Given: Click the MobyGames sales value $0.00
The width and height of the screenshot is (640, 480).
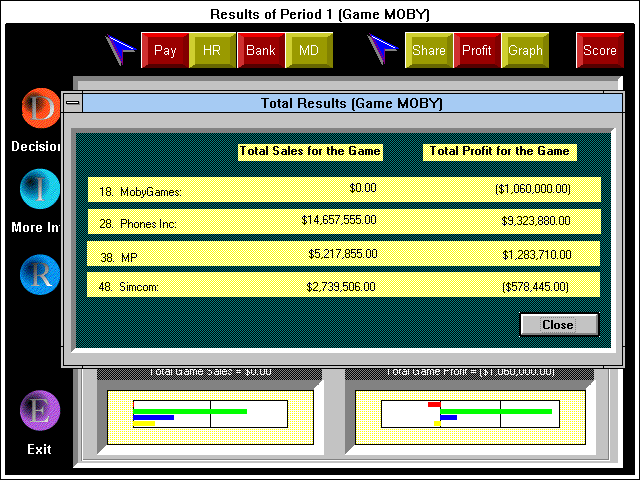Looking at the screenshot, I should pos(363,188).
